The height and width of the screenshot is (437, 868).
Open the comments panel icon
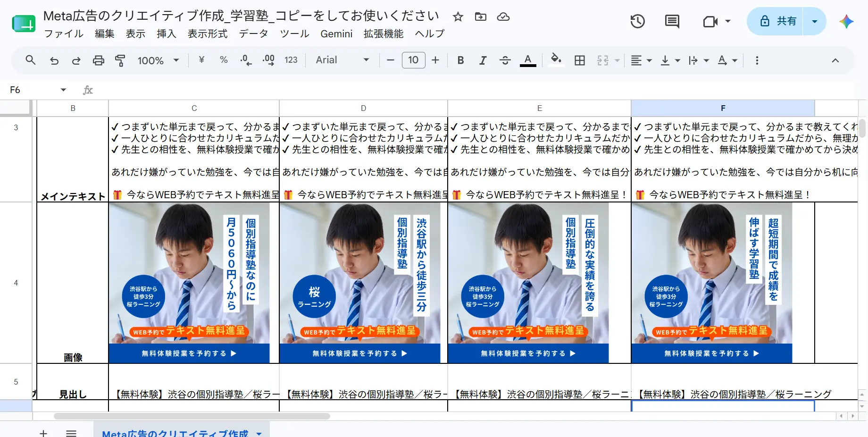click(672, 21)
